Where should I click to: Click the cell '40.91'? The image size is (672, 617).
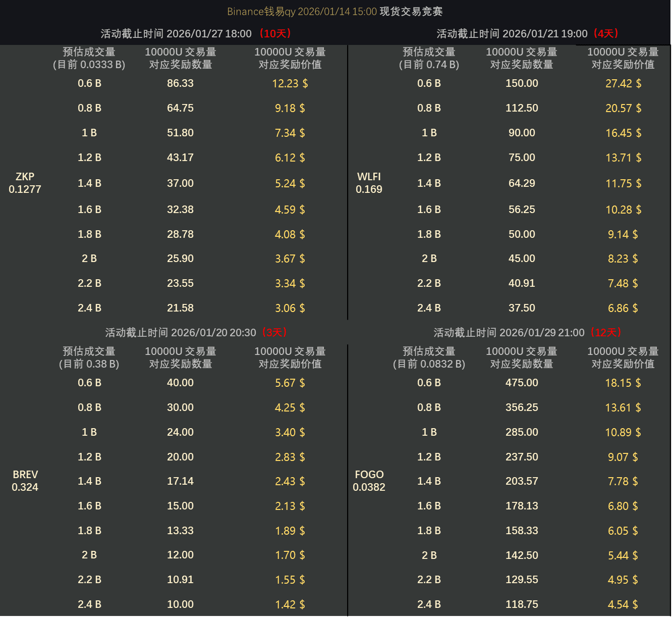coord(522,283)
